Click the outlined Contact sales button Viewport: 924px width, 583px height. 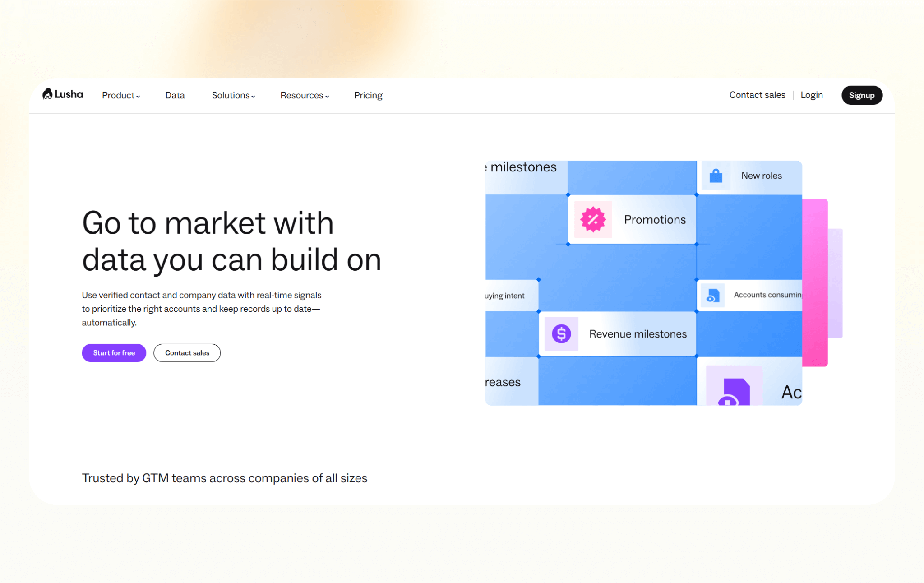pyautogui.click(x=187, y=353)
